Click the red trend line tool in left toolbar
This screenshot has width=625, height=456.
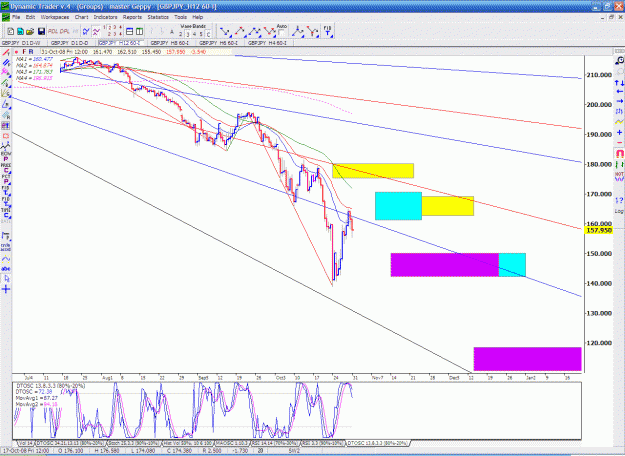coord(6,52)
